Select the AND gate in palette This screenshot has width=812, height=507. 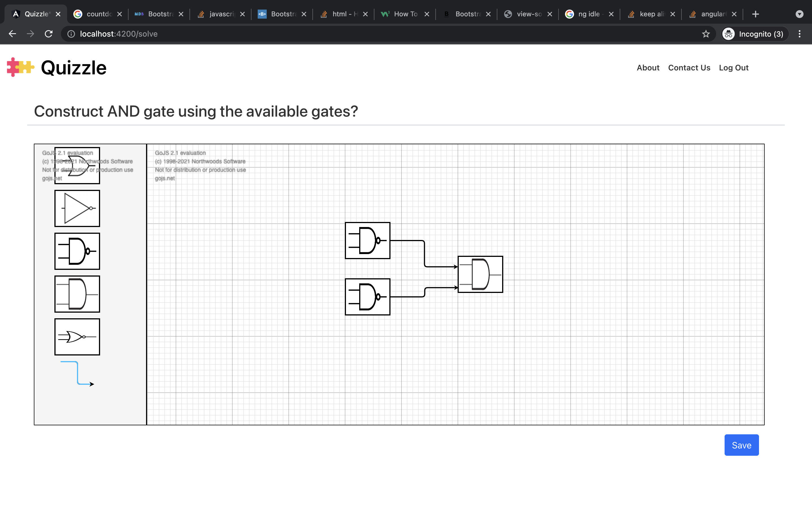[x=77, y=294]
